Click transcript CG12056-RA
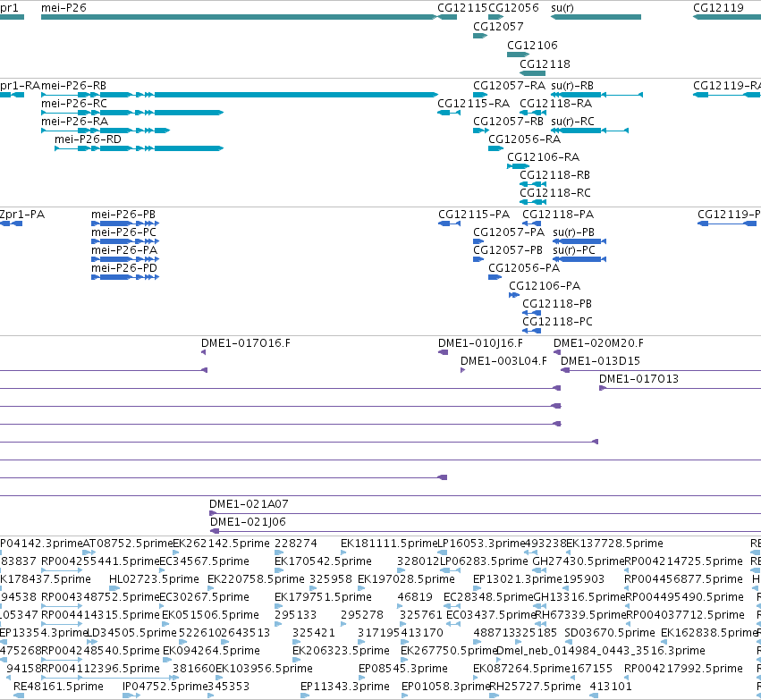Screen dimensions: 761x700 495,148
